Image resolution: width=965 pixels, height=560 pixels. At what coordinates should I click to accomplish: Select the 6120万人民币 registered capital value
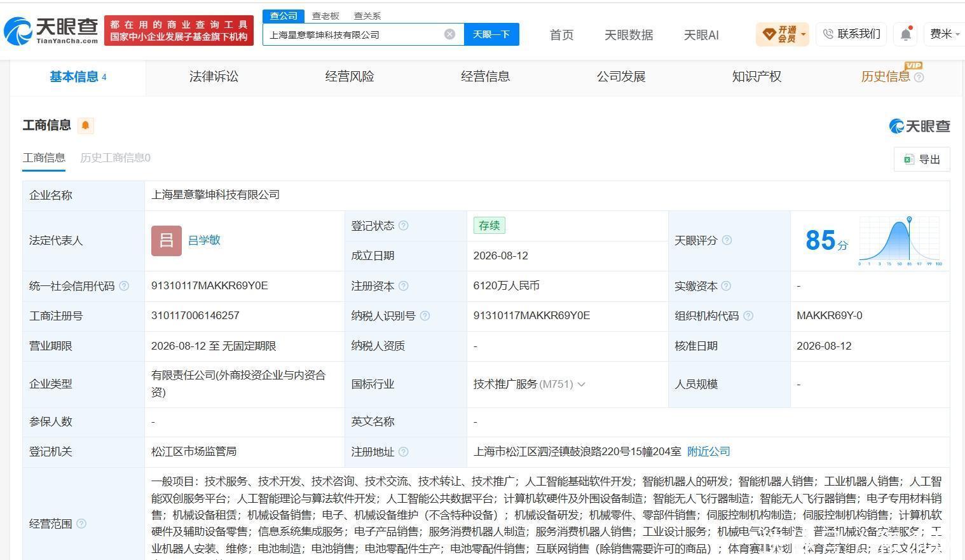507,286
